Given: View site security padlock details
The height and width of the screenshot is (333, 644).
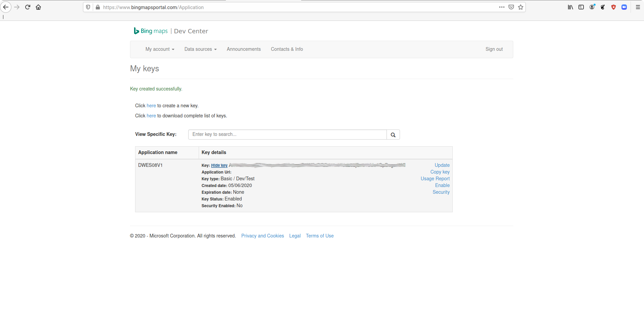Looking at the screenshot, I should 98,7.
